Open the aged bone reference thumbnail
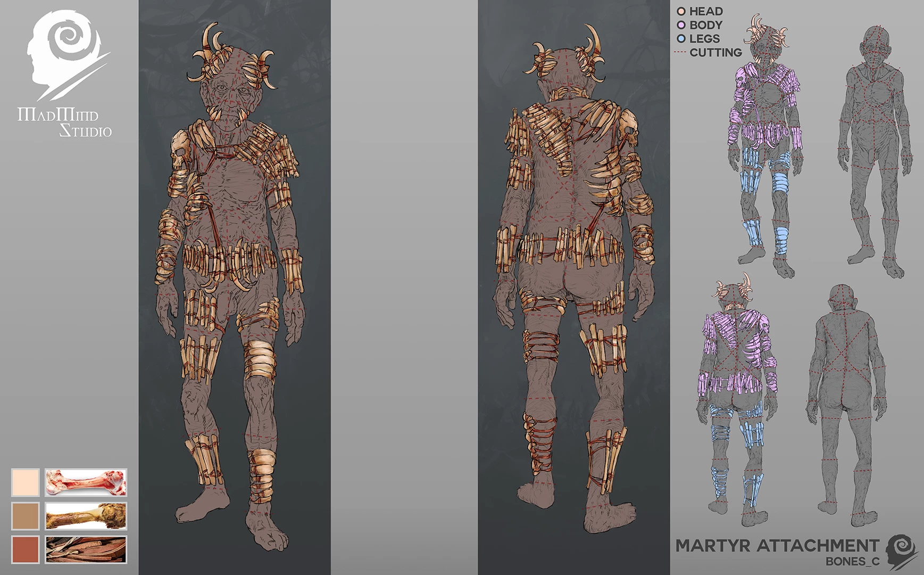The image size is (924, 575). tap(86, 516)
